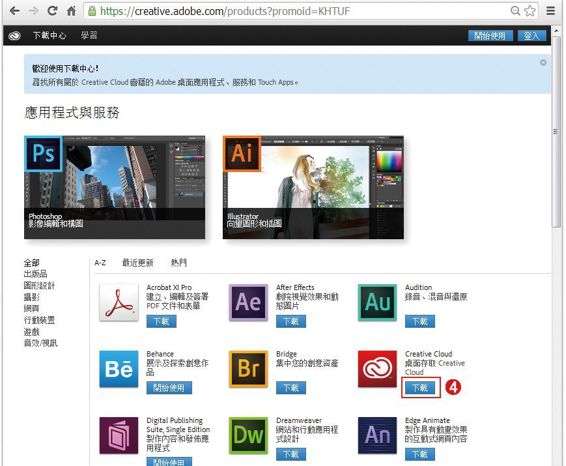This screenshot has height=466, width=566.
Task: Select 攝影 category filter
Action: pos(32,297)
